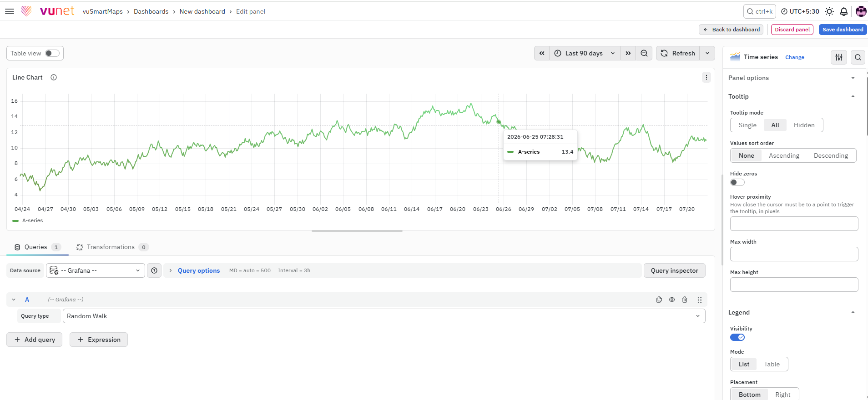The width and height of the screenshot is (868, 400).
Task: Click the vunet logo
Action: (48, 11)
